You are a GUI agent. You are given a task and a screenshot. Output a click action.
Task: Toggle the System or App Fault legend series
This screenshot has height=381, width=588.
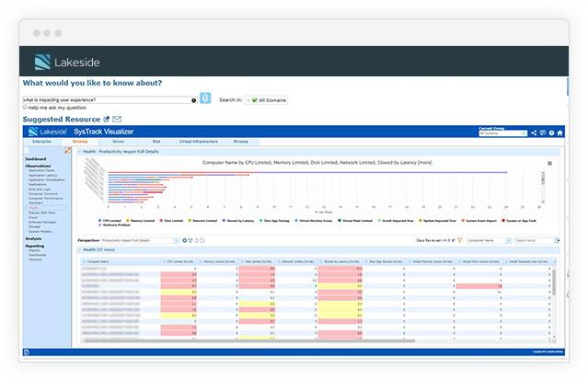(519, 221)
